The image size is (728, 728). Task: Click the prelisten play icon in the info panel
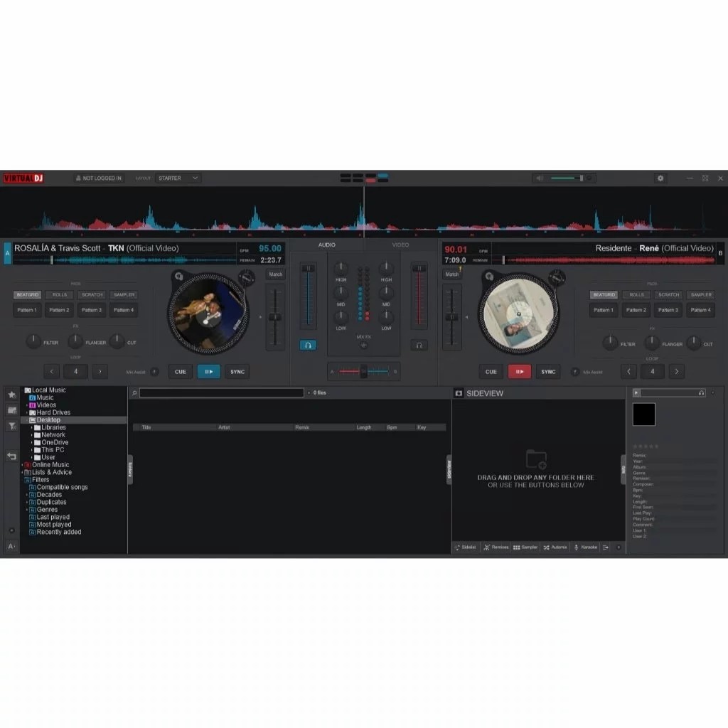[x=636, y=392]
